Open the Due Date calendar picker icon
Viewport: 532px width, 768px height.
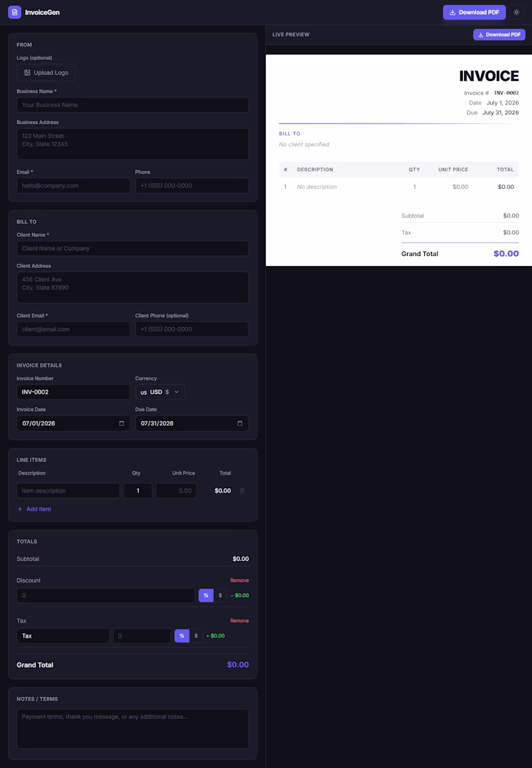pos(239,423)
